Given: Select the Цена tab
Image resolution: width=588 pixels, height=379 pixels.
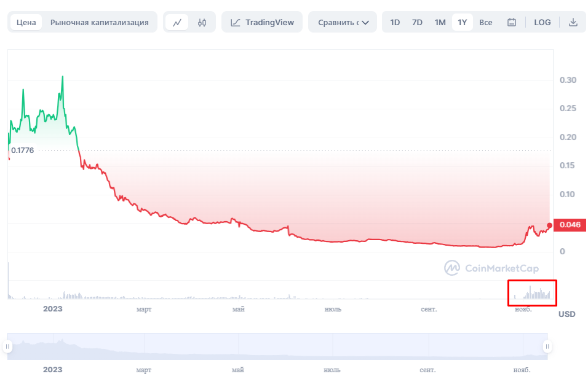Looking at the screenshot, I should tap(26, 23).
